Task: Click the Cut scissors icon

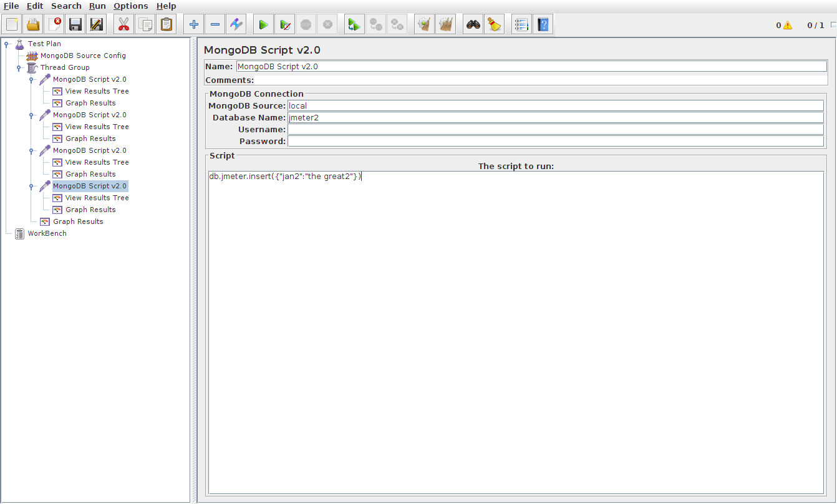Action: 123,25
